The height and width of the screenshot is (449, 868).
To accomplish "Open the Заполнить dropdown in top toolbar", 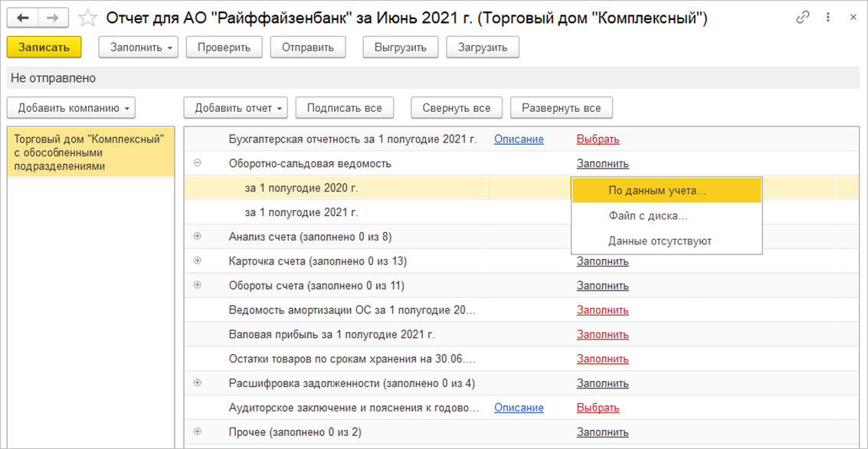I will pyautogui.click(x=138, y=48).
